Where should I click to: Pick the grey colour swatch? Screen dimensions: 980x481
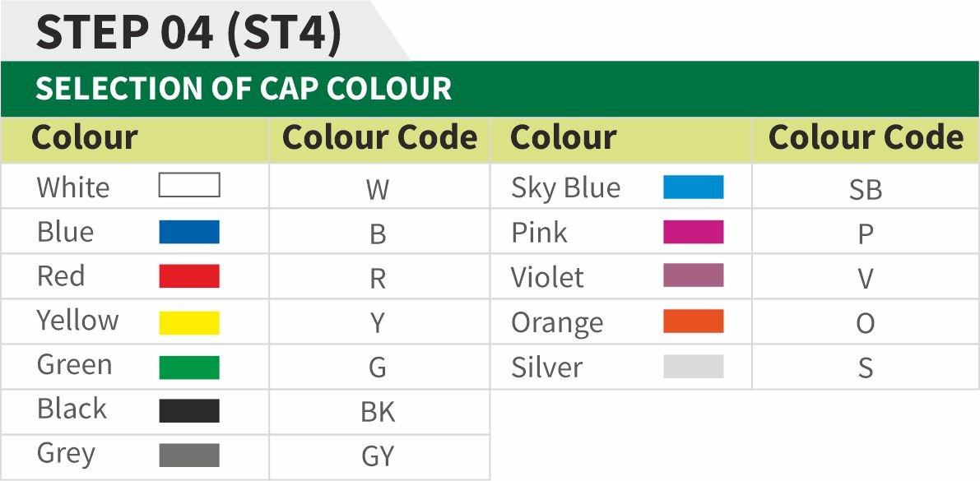click(x=189, y=455)
